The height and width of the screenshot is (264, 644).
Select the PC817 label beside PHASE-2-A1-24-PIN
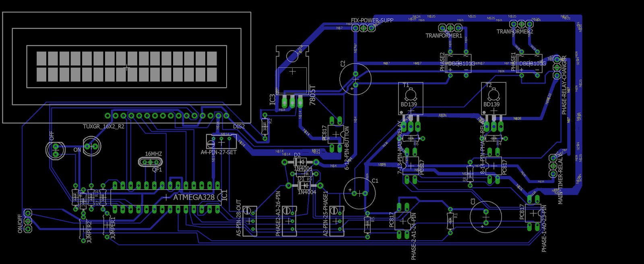click(392, 220)
